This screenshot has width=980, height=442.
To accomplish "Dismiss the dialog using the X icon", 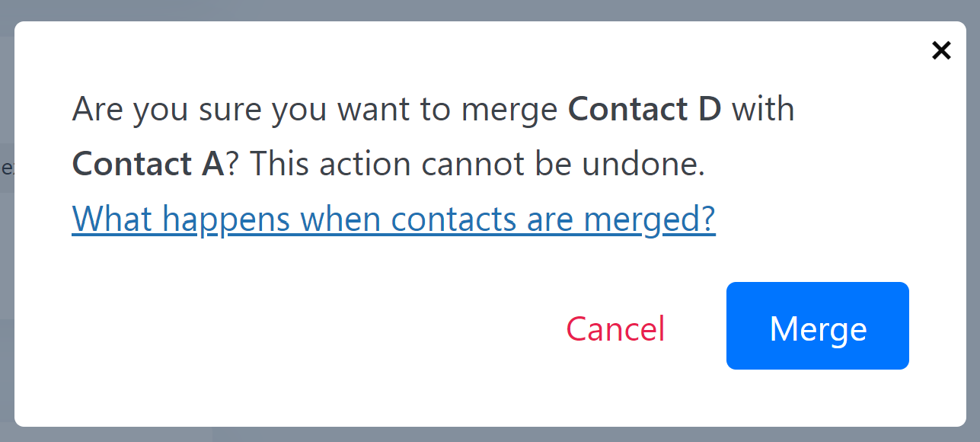I will (x=941, y=50).
